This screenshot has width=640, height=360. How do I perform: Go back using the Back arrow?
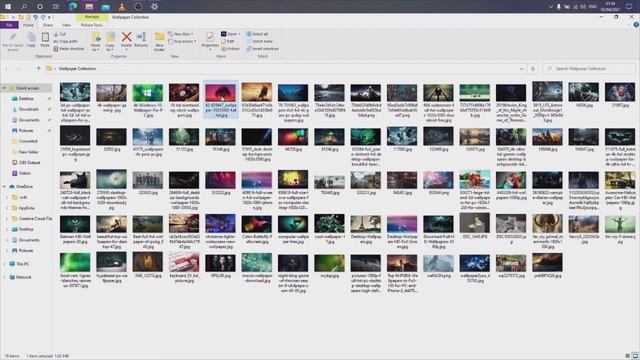[7, 69]
